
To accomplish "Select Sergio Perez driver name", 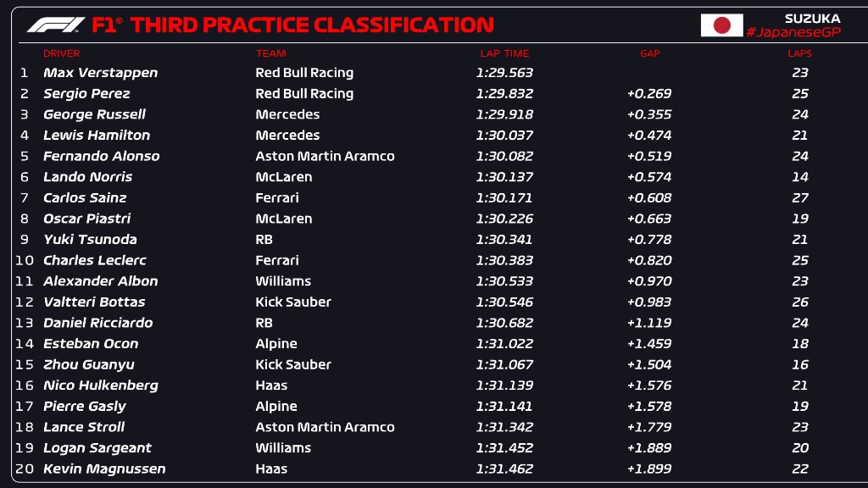I will (x=86, y=94).
